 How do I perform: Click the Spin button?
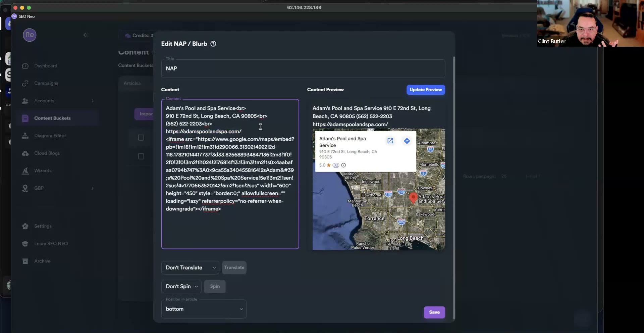point(215,286)
